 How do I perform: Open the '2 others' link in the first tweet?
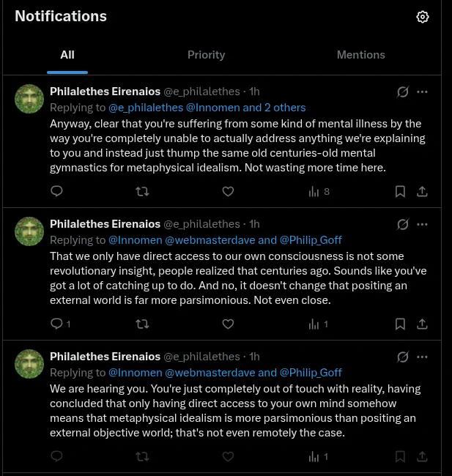pyautogui.click(x=285, y=108)
